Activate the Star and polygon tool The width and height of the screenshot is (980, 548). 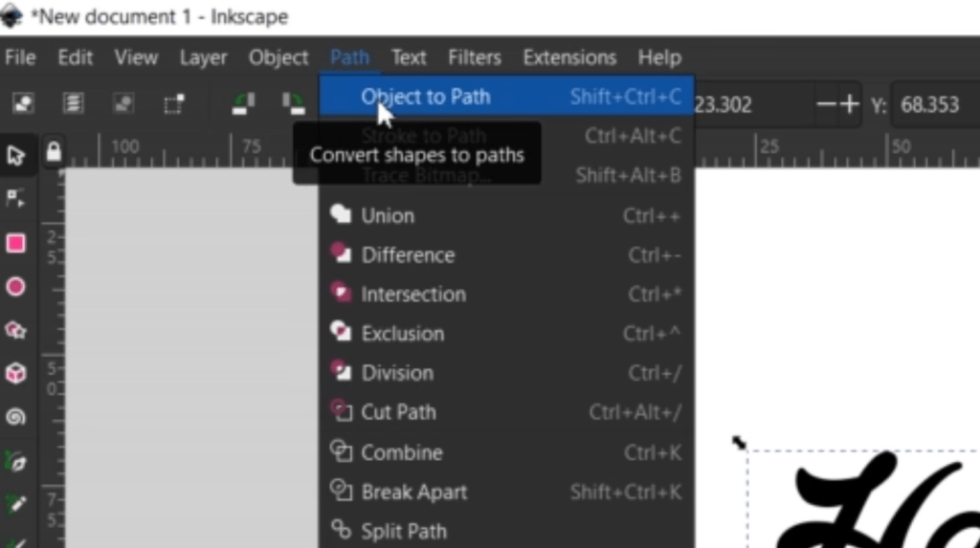(x=16, y=331)
